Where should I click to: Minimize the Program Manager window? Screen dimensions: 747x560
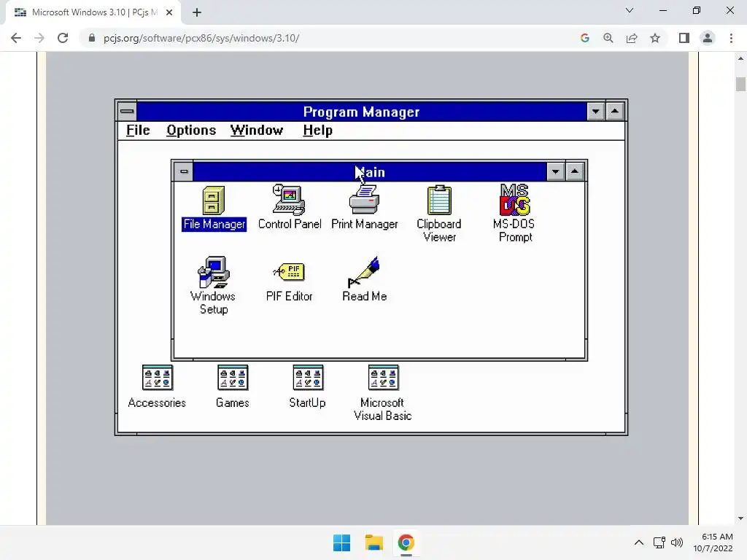[595, 112]
